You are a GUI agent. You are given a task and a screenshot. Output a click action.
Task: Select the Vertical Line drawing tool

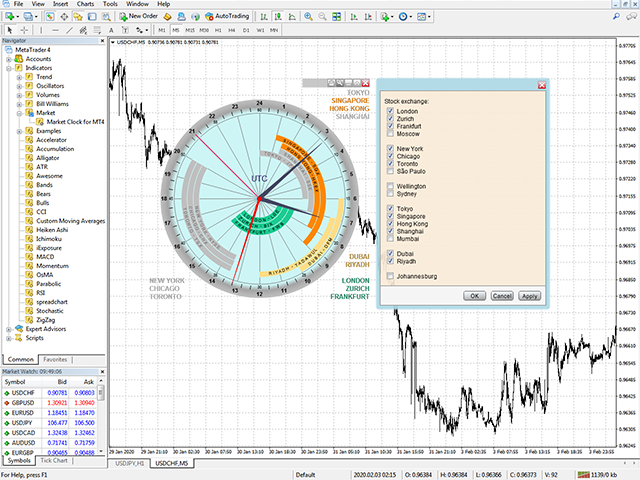(41, 30)
